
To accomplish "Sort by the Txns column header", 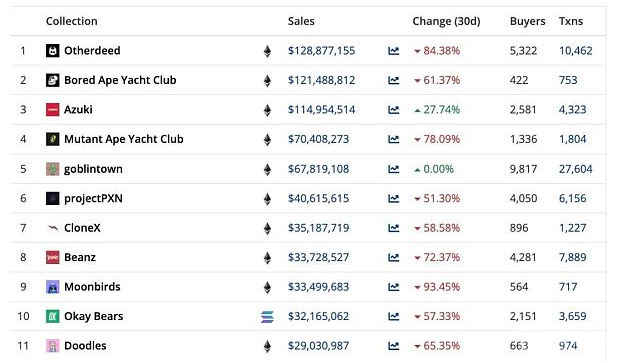I will click(571, 21).
